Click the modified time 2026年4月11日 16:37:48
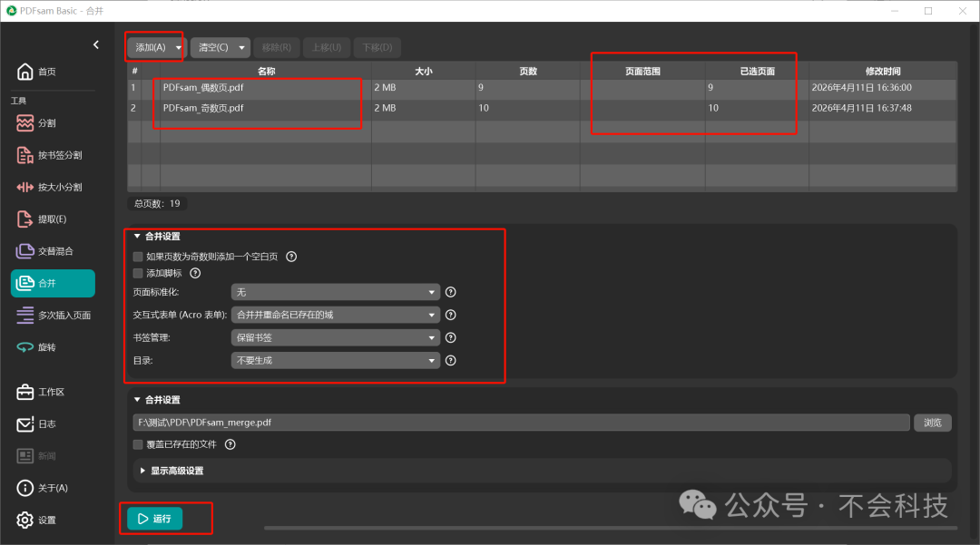This screenshot has height=545, width=980. 861,109
